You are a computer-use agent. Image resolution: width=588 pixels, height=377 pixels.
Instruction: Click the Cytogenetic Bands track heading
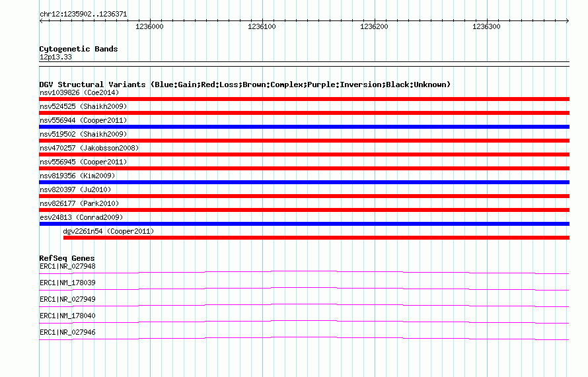click(79, 49)
